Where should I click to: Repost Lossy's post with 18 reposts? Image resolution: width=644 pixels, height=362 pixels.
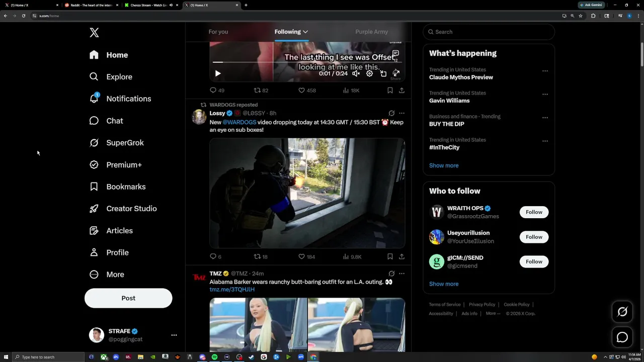(261, 256)
